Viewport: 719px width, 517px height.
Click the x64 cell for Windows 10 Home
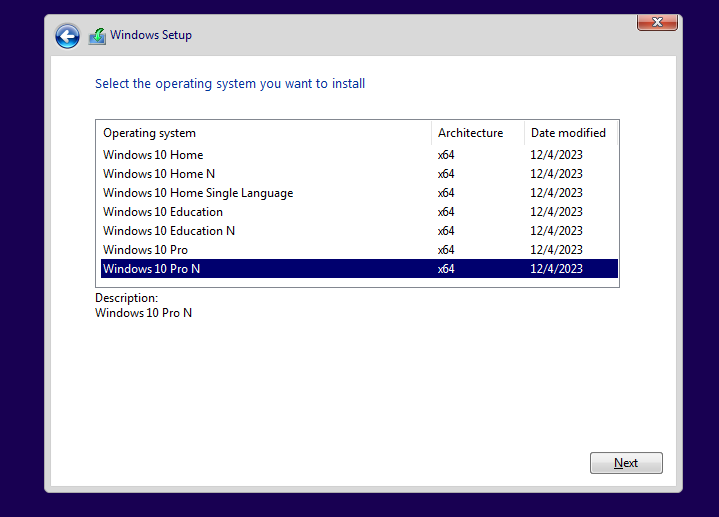point(446,155)
